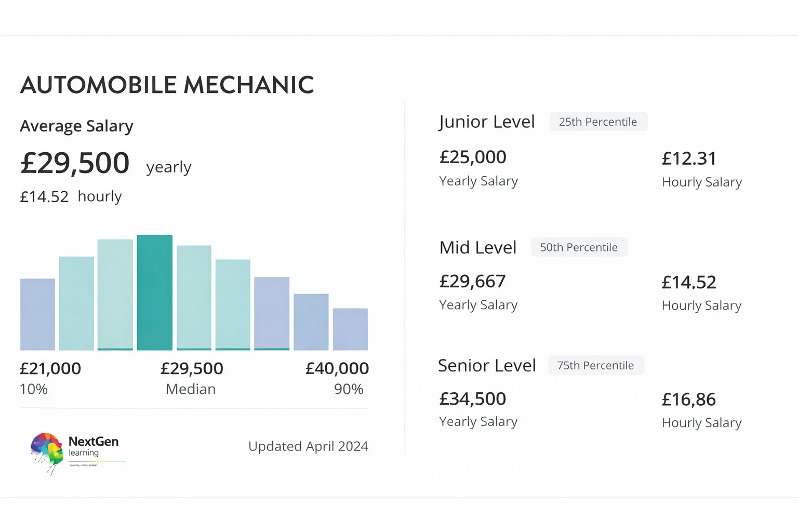Select the 50th Percentile badge

click(579, 247)
